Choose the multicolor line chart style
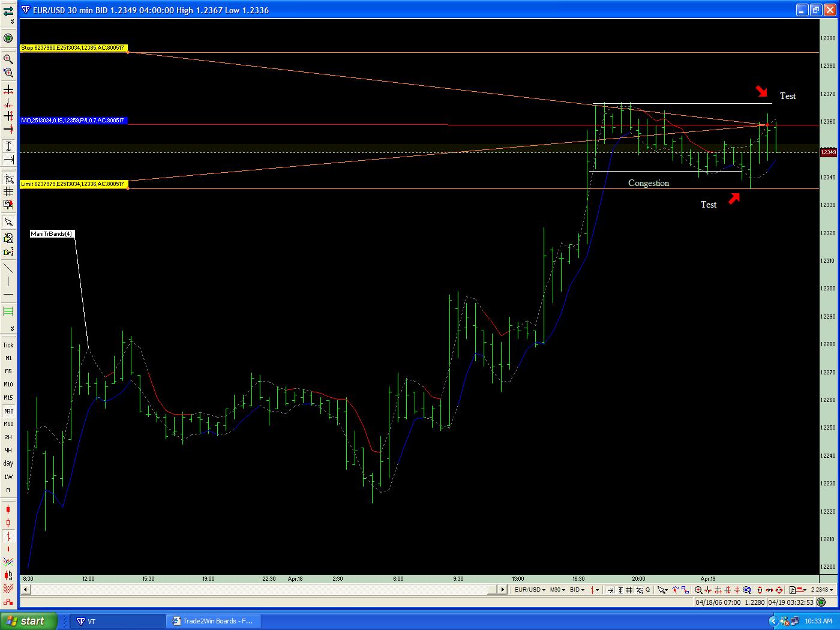The height and width of the screenshot is (630, 840). click(x=8, y=562)
